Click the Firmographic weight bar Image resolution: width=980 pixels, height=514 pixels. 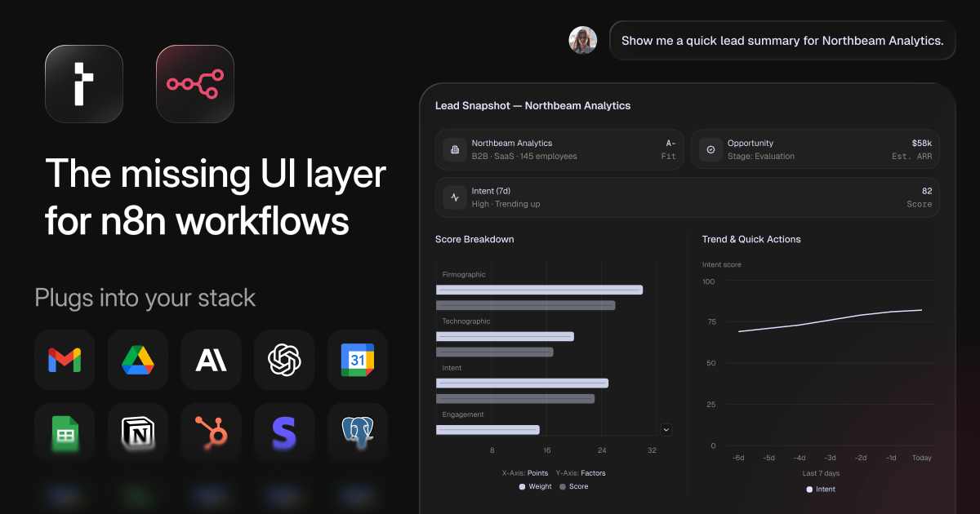(x=540, y=290)
